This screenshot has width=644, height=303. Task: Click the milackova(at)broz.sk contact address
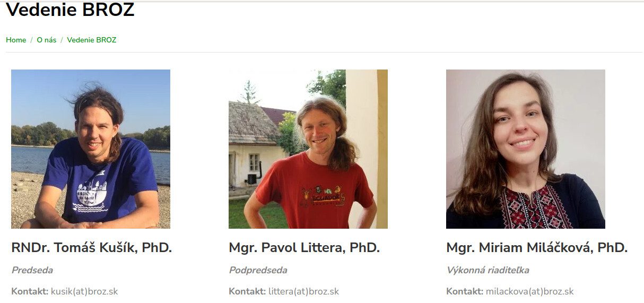(x=530, y=291)
